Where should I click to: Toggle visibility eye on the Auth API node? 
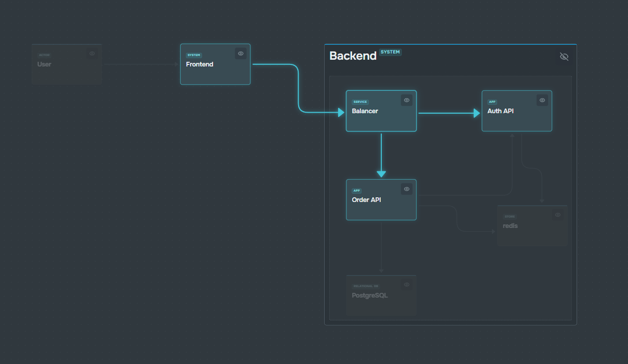[542, 100]
